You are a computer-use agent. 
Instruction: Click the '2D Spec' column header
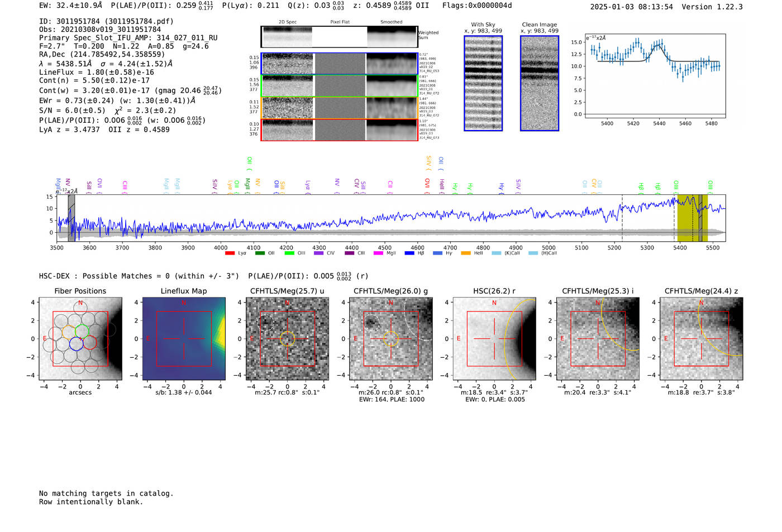pyautogui.click(x=288, y=22)
